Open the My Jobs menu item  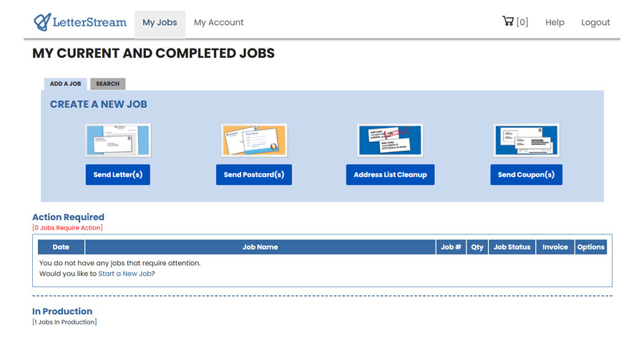[160, 22]
